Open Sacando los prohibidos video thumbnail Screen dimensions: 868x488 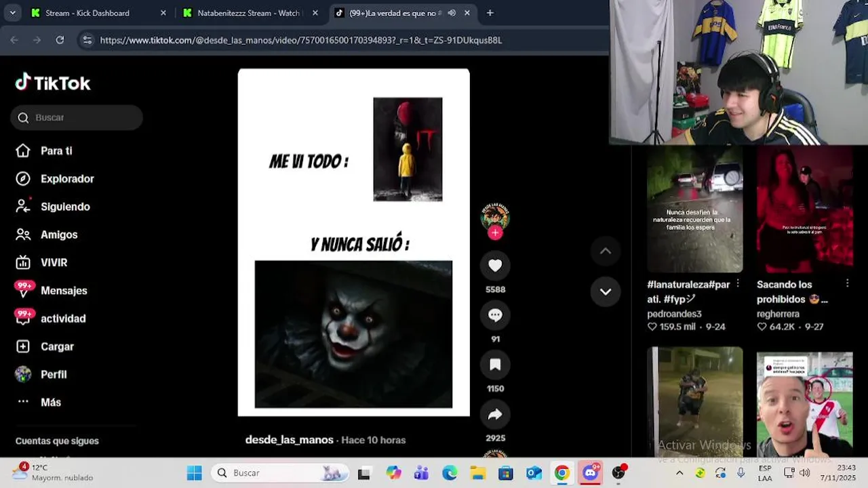point(805,209)
